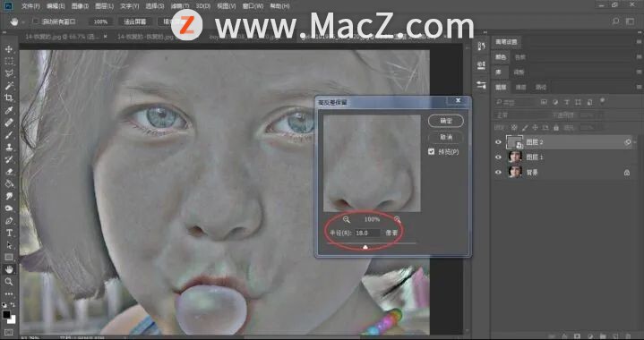644x340 pixels.
Task: Filter layers by adjustment layer icon
Action: 555,102
